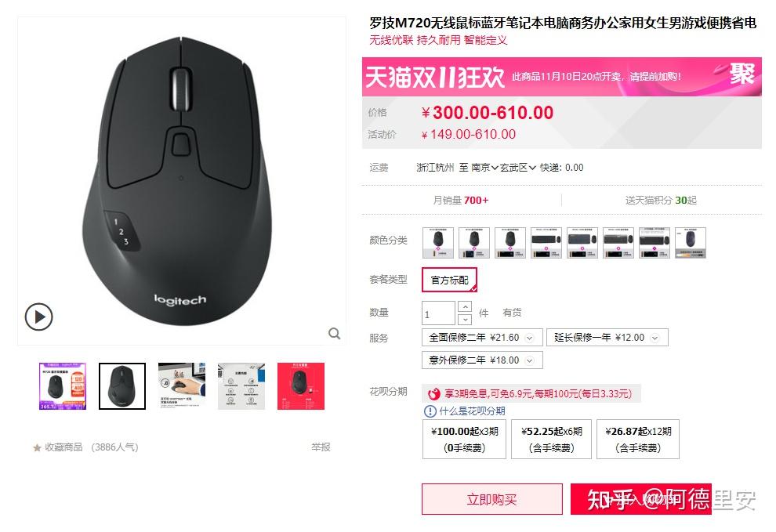Select the 3-period ¥100.00 installment option
Viewport: 776px width, 532px height.
click(464, 440)
